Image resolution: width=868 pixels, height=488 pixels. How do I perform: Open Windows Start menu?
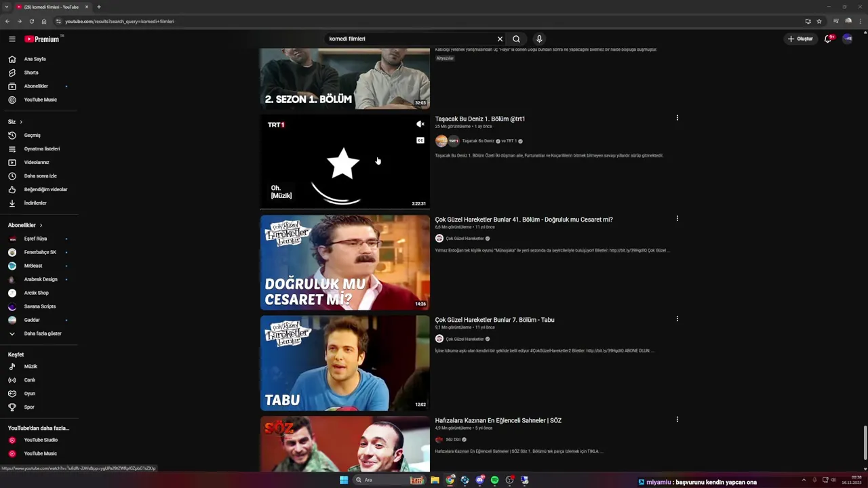(x=344, y=480)
